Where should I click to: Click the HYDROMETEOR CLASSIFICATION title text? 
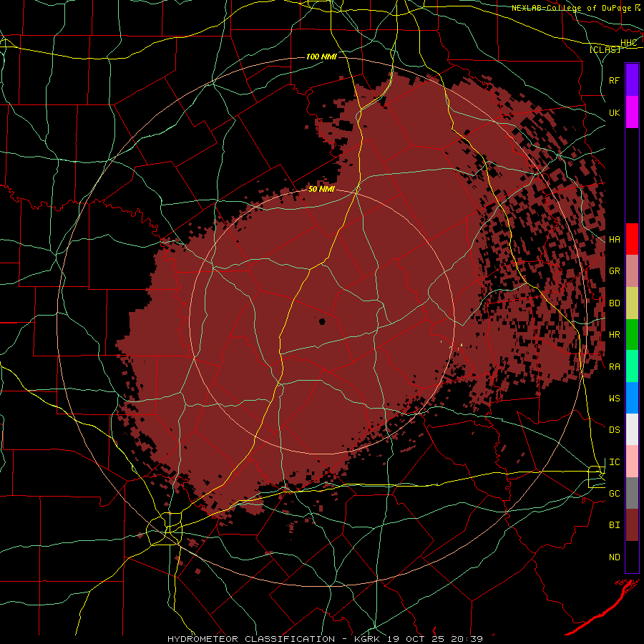tap(251, 639)
